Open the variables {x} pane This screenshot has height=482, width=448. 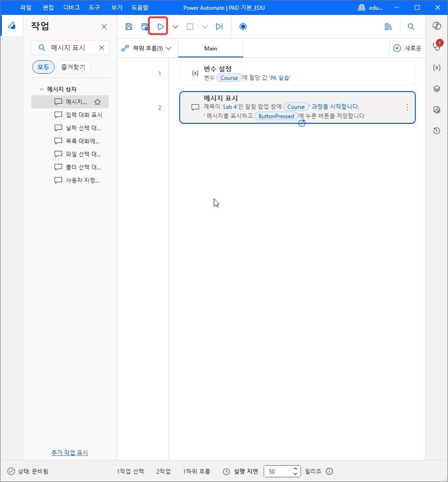click(437, 67)
